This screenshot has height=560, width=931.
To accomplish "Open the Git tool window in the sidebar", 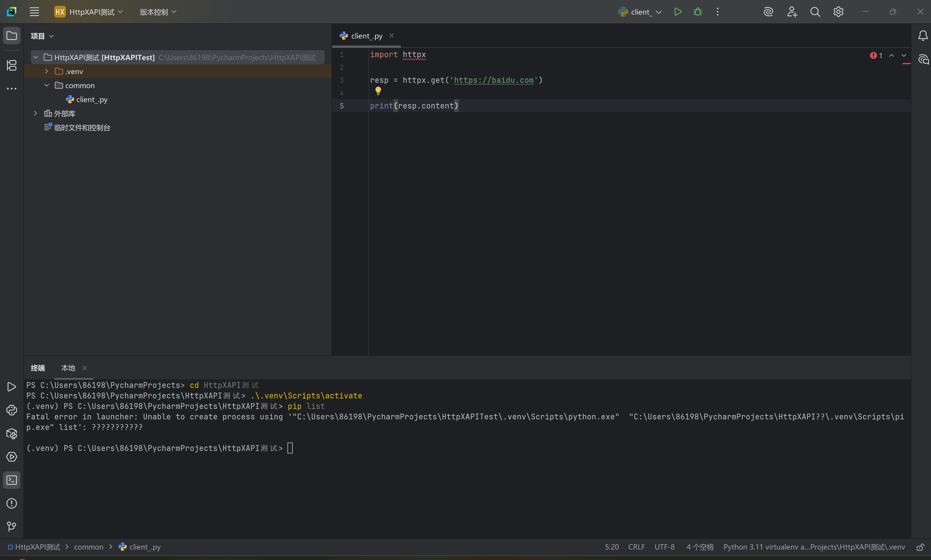I will click(12, 527).
